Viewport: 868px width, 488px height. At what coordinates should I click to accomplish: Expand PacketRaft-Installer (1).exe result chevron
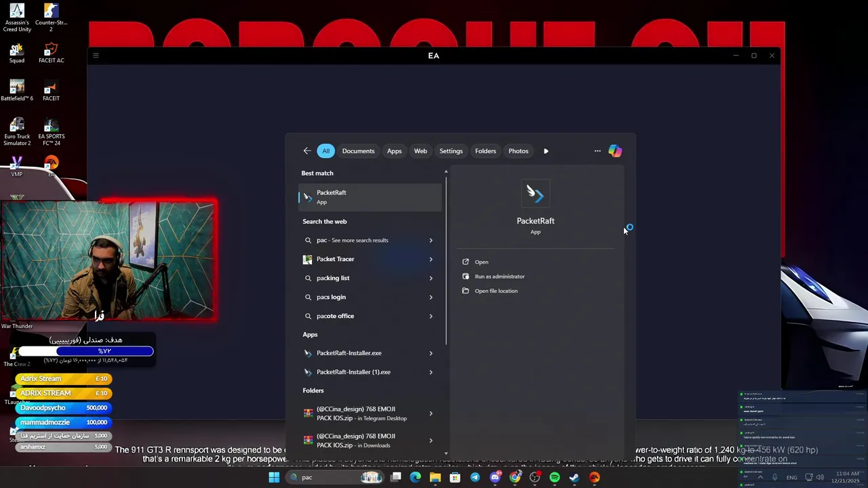point(431,372)
